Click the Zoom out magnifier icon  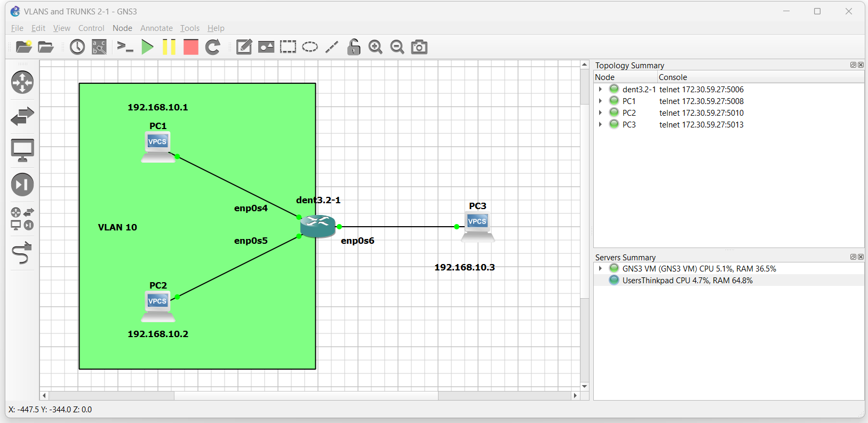pyautogui.click(x=397, y=47)
